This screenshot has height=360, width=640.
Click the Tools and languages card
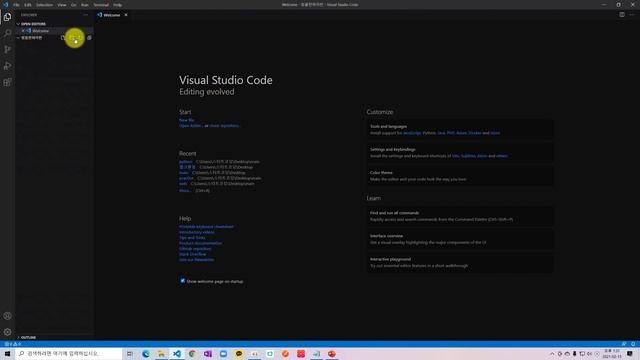click(x=460, y=129)
